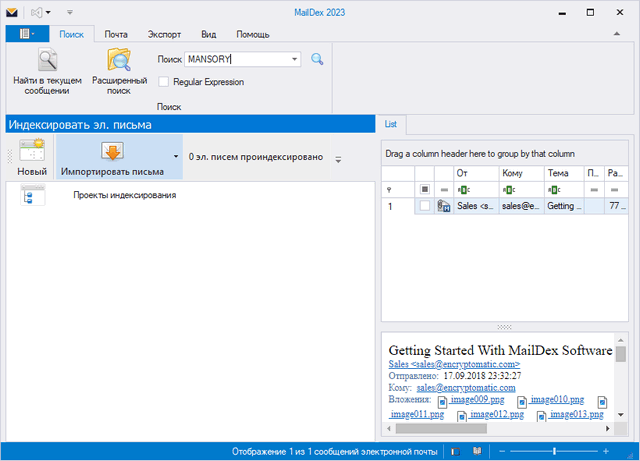This screenshot has width=640, height=461.
Task: Click the layout pane icon in status bar
Action: pos(455,452)
